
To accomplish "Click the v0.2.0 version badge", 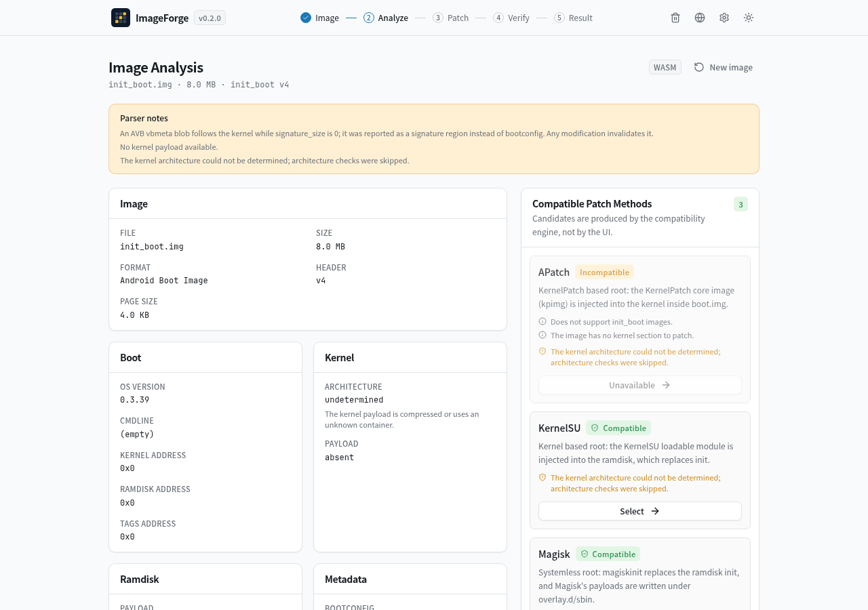I will pos(210,18).
